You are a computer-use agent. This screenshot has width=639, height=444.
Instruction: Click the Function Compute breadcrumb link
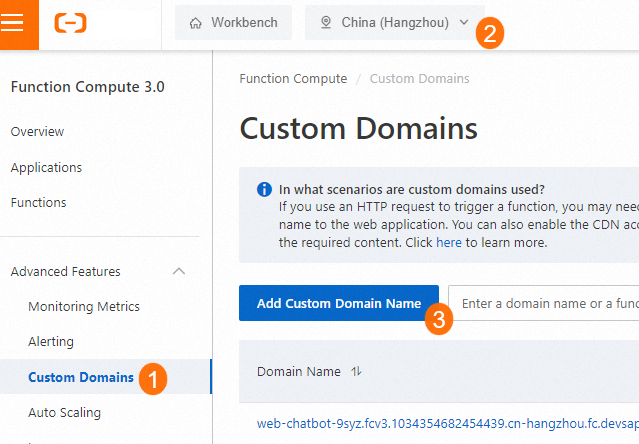[293, 79]
